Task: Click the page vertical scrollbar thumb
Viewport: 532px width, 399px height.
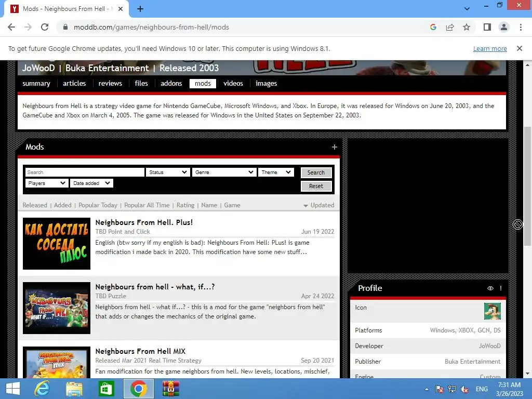Action: click(x=527, y=186)
